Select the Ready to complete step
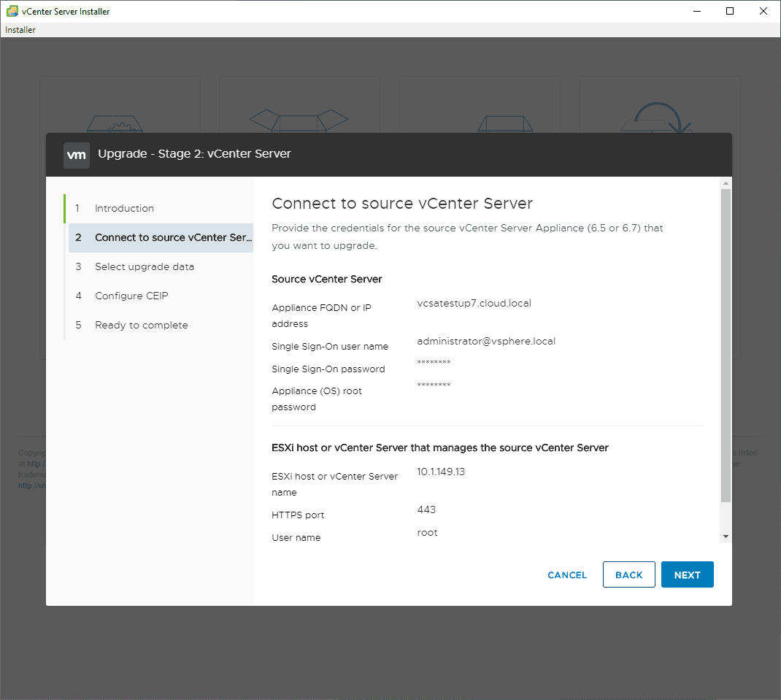 tap(142, 325)
